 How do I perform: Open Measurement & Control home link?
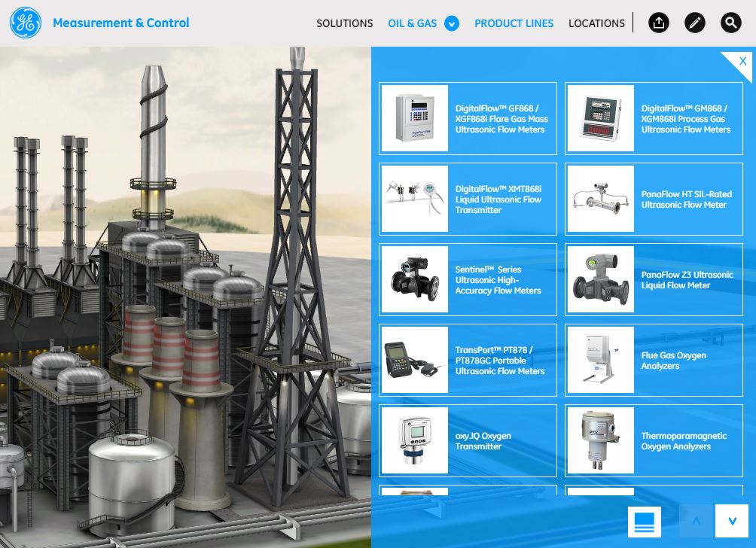coord(121,23)
